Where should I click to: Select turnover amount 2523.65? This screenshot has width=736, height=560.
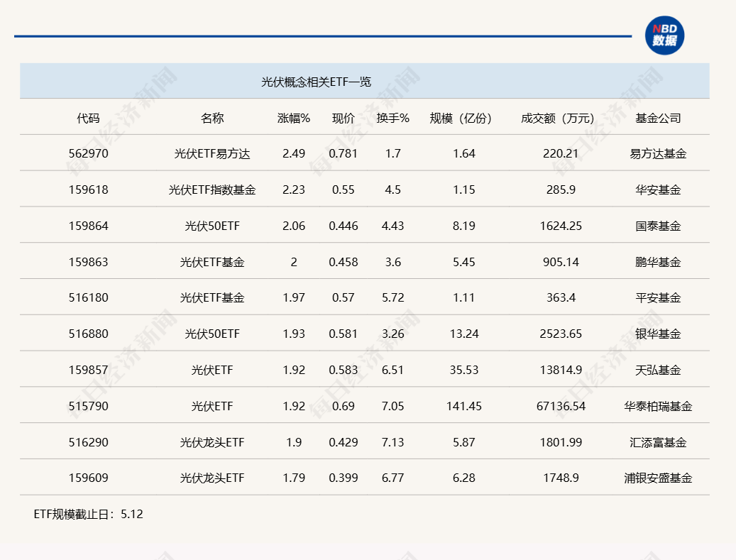[561, 334]
